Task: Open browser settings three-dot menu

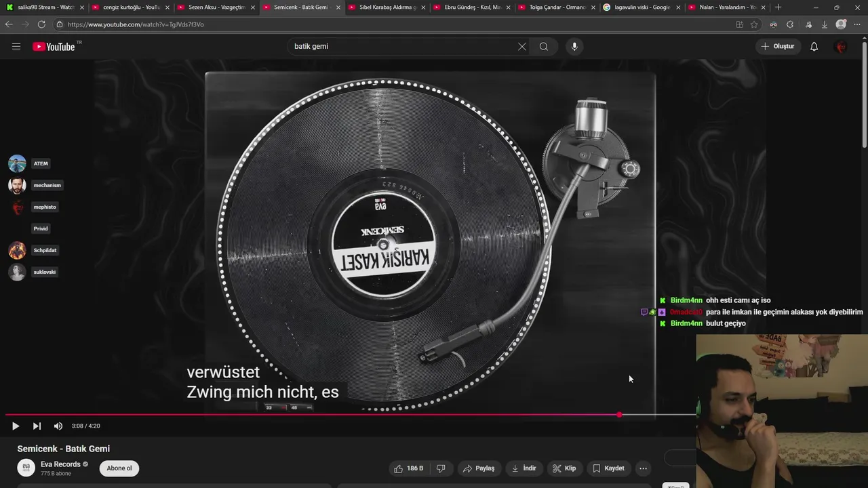Action: (859, 24)
